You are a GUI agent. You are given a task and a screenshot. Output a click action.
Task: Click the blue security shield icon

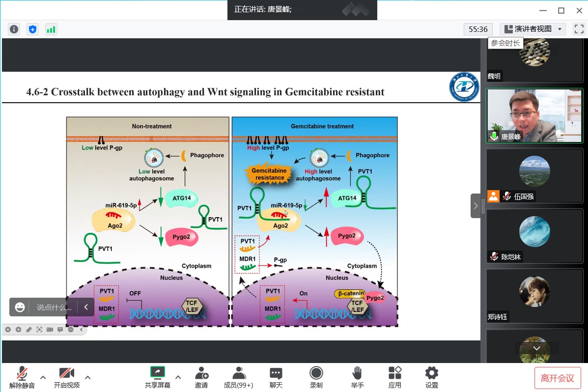(x=32, y=29)
